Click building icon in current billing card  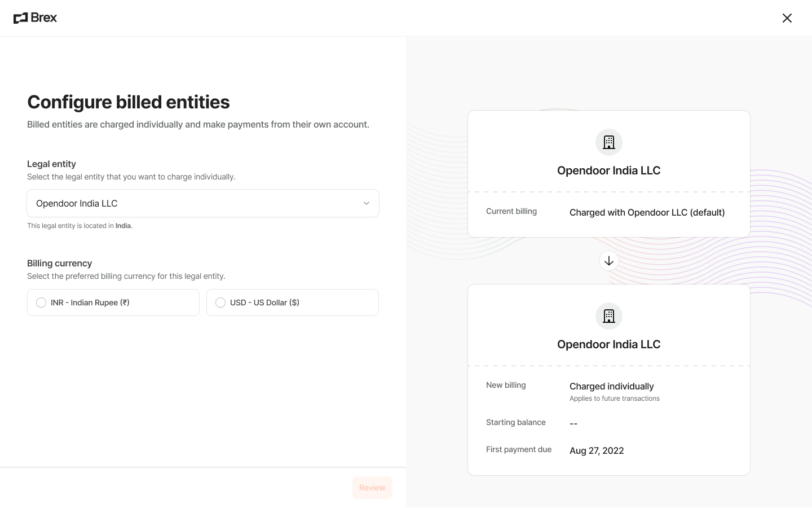coord(609,142)
